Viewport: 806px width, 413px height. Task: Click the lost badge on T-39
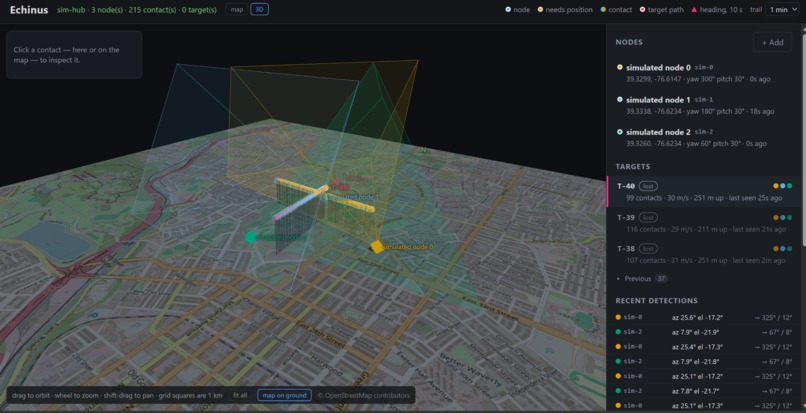click(649, 218)
